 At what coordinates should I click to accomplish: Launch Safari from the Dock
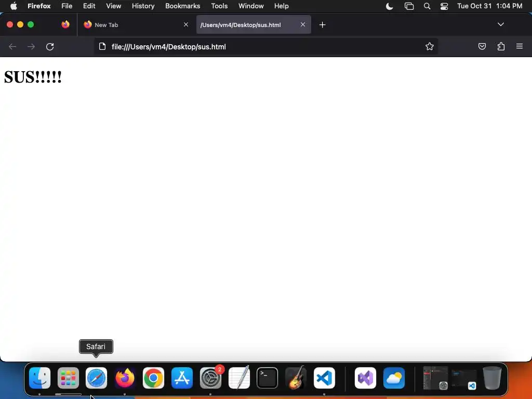pos(96,378)
